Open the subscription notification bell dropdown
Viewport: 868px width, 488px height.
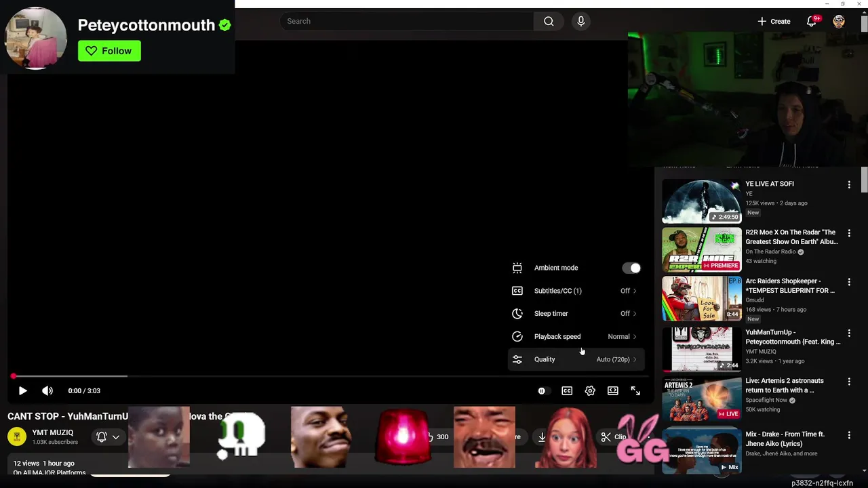(x=108, y=437)
